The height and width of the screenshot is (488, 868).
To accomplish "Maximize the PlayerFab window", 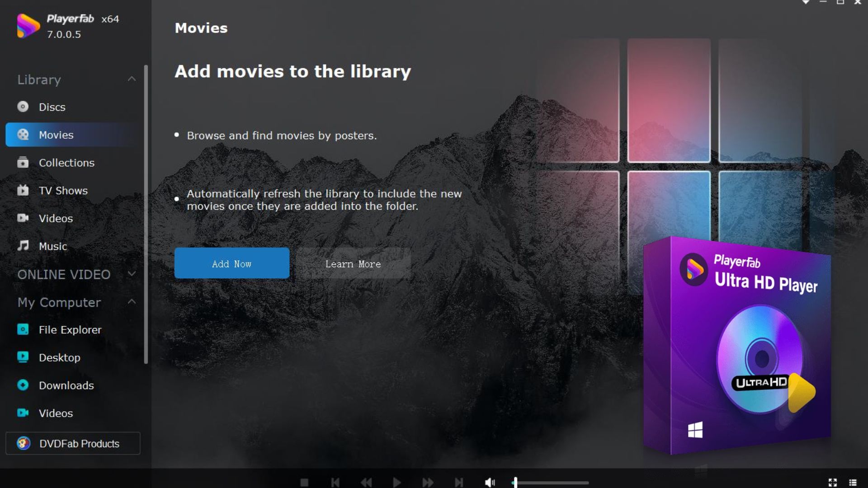I will (840, 2).
